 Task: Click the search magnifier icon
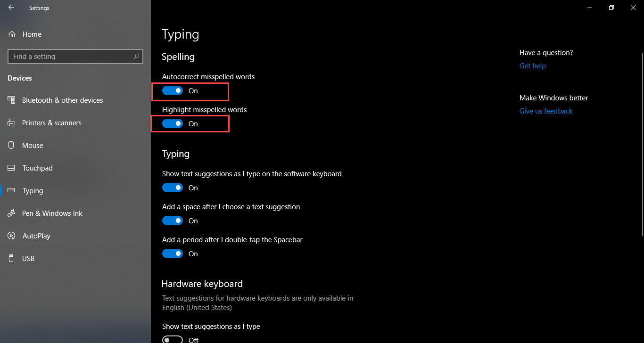136,57
